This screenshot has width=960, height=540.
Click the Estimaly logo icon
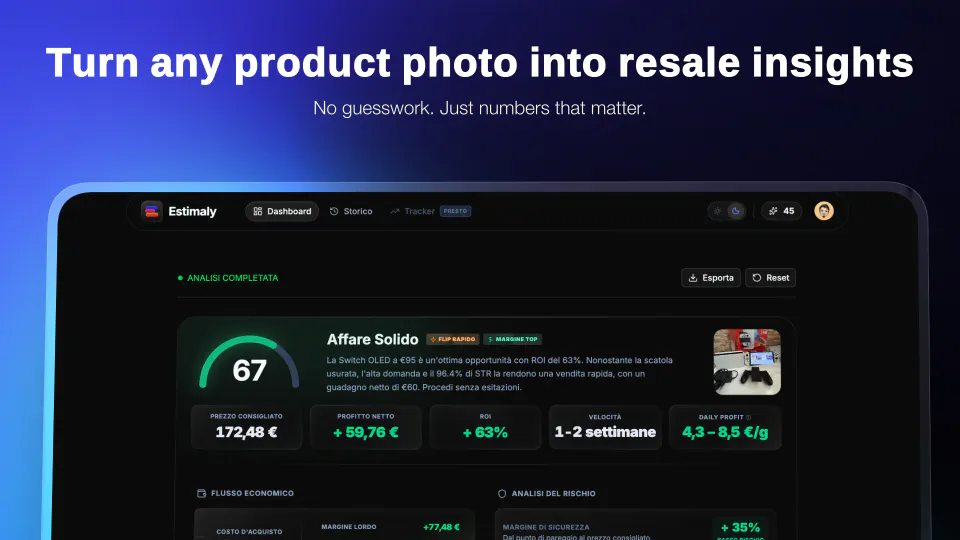pos(151,211)
